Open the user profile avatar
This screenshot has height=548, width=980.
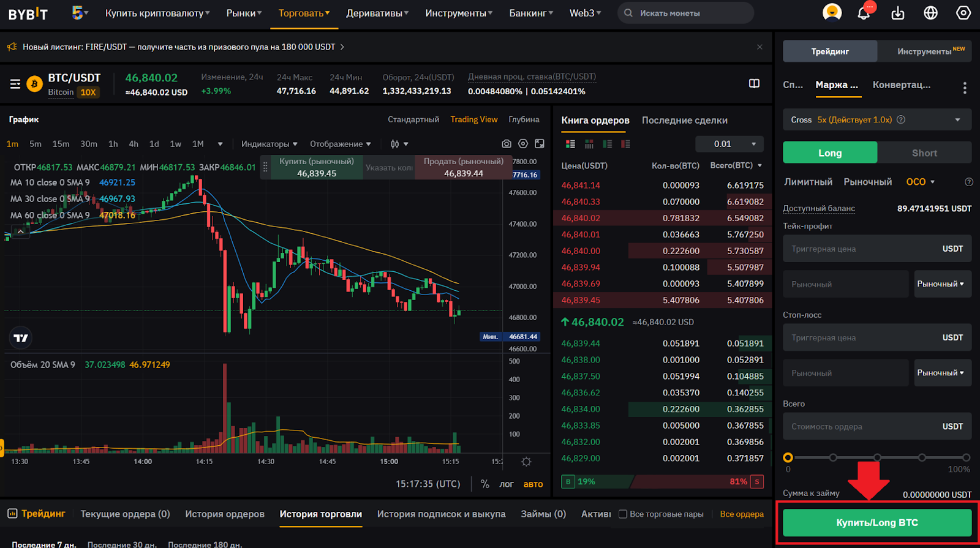[x=832, y=12]
